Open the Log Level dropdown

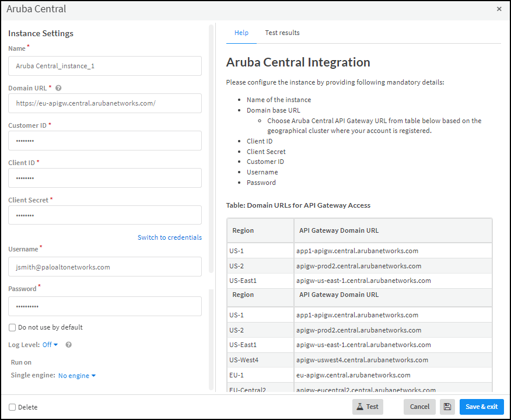(50, 345)
